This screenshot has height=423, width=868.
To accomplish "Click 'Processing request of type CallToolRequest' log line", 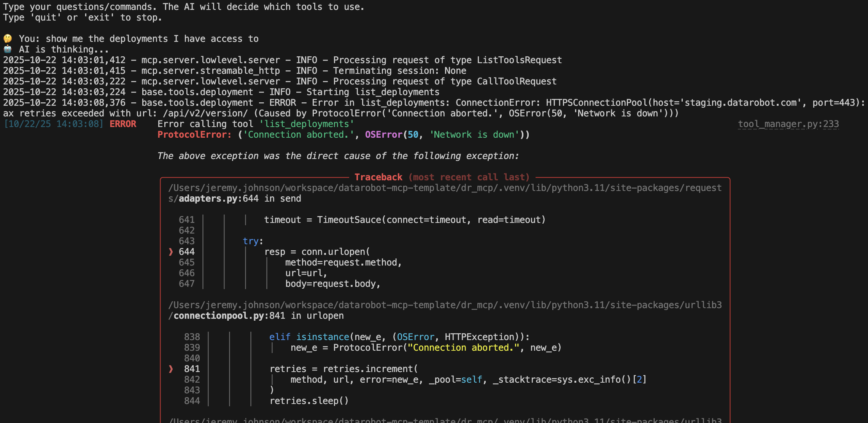I will [x=445, y=81].
